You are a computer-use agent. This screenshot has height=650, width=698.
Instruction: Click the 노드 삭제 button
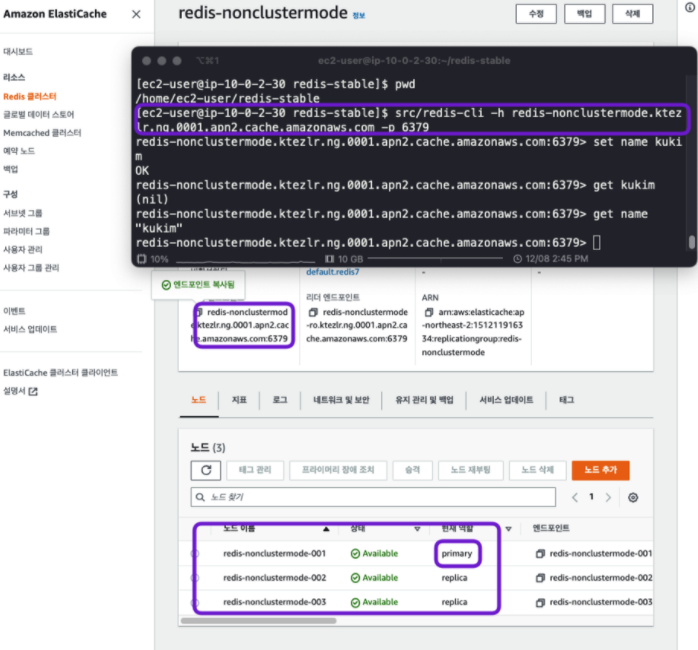537,470
